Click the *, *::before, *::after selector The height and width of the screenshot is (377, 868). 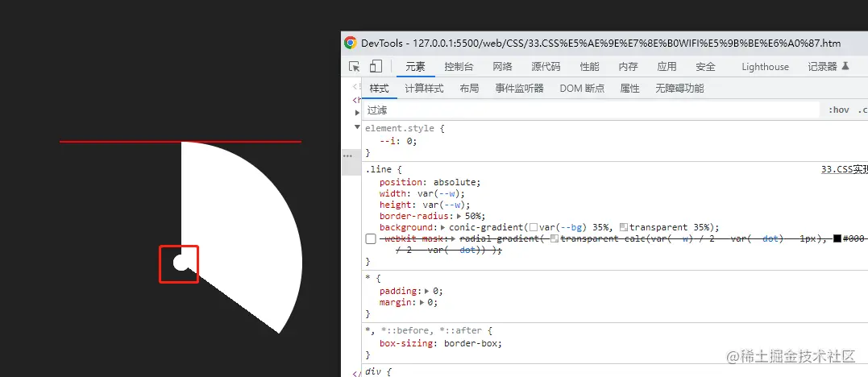(425, 330)
